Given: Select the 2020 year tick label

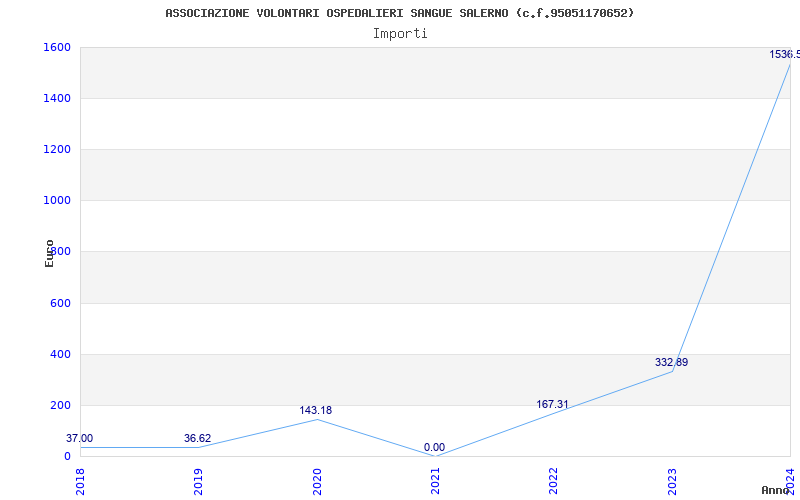Looking at the screenshot, I should click(317, 480).
